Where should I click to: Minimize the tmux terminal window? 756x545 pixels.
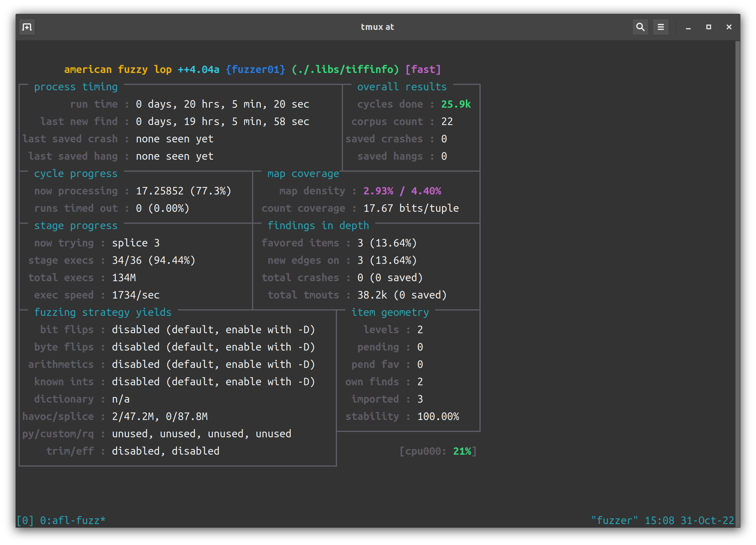coord(688,27)
